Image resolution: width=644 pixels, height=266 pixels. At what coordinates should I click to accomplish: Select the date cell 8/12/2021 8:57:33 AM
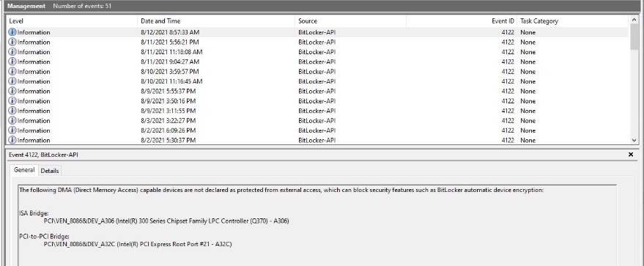[x=171, y=32]
